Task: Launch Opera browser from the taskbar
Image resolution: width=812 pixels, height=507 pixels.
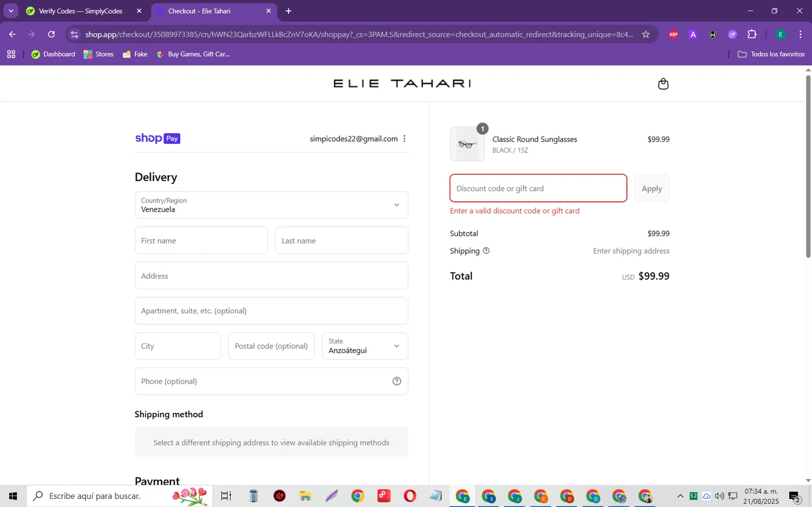Action: (410, 496)
